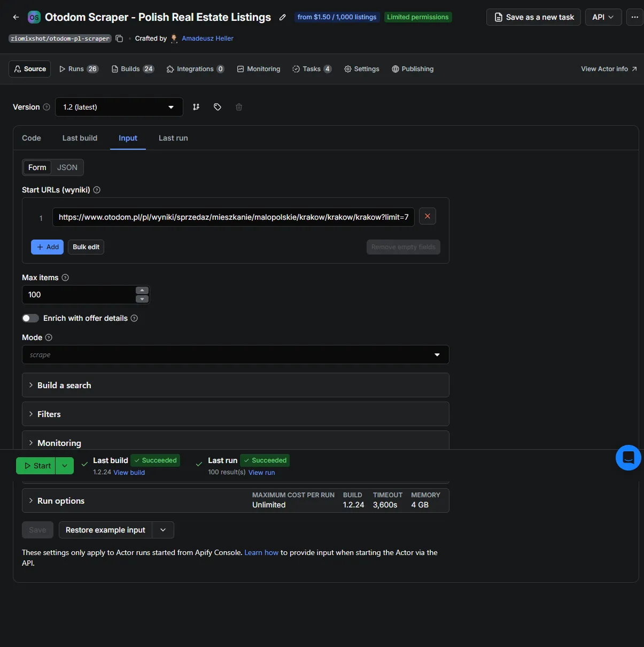Click the tag icon next to version
Viewport: 644px width, 647px height.
pos(218,107)
